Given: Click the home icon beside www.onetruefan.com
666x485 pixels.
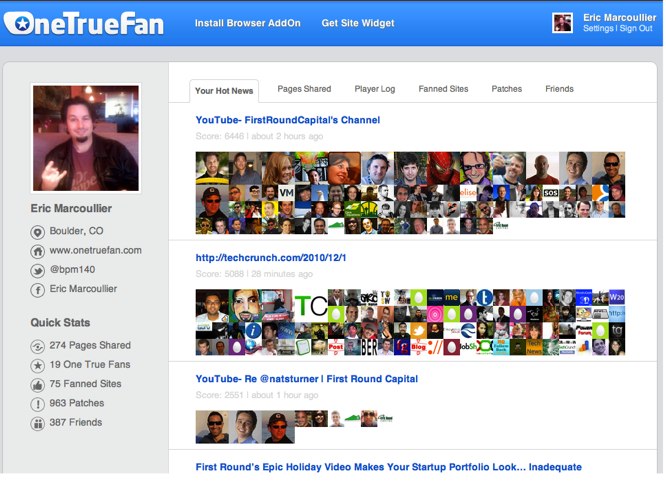Looking at the screenshot, I should pos(37,251).
